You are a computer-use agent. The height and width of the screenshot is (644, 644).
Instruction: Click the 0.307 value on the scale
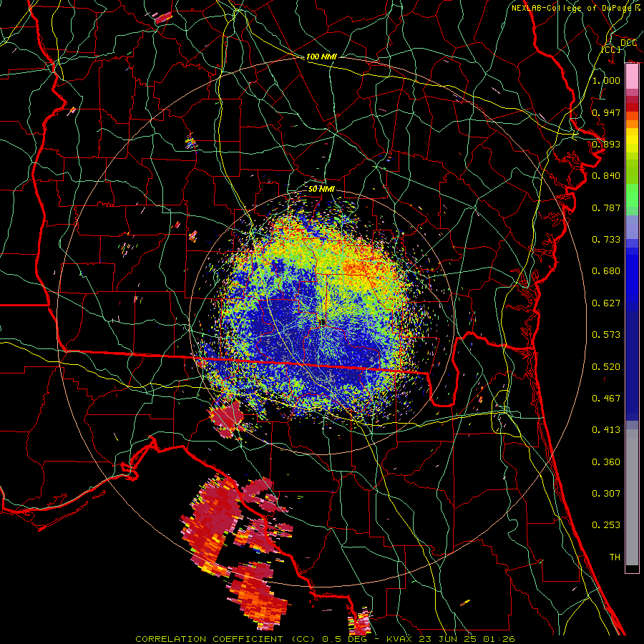(606, 493)
